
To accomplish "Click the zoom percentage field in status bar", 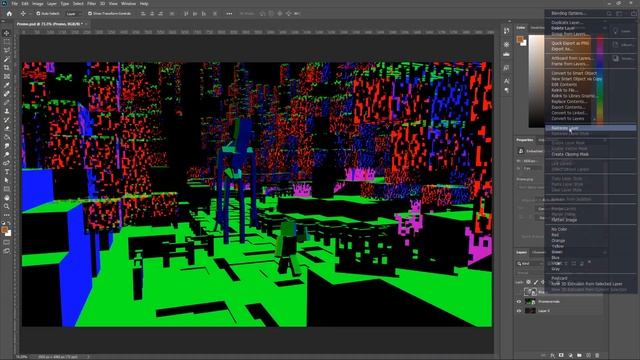I will (22, 357).
